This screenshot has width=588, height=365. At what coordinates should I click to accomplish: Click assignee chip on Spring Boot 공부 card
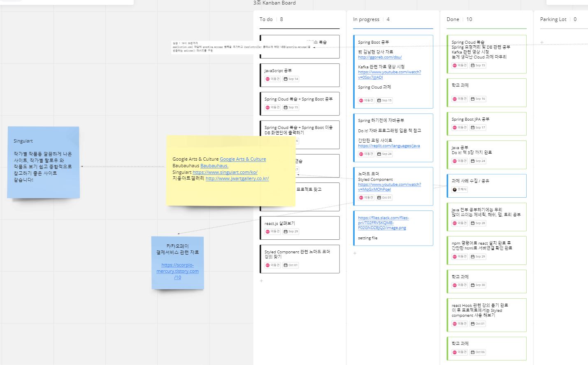(366, 100)
